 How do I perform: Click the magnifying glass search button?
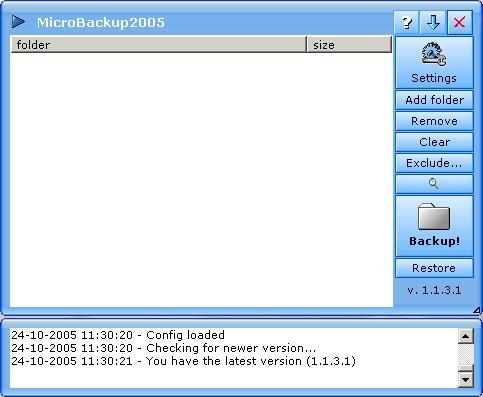[434, 184]
